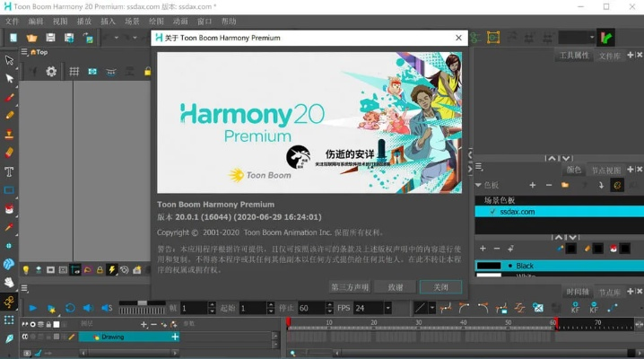Expand Drawing layer with plus icon
Viewport: 644px width, 359px height.
tap(175, 337)
